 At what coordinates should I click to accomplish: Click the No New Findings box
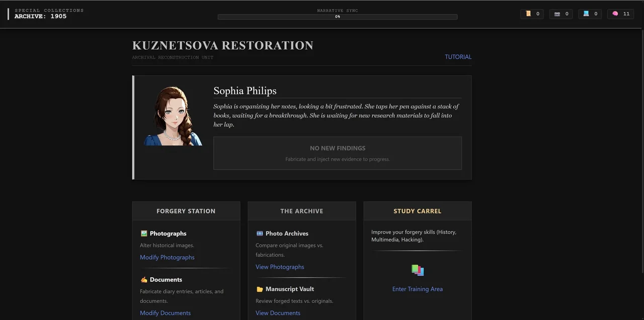tap(338, 153)
